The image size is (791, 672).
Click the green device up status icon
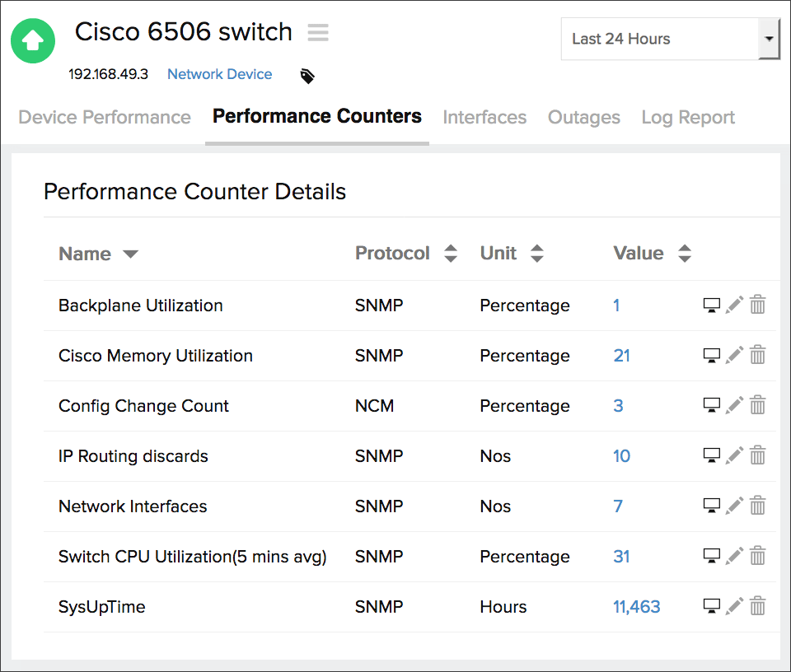[33, 41]
